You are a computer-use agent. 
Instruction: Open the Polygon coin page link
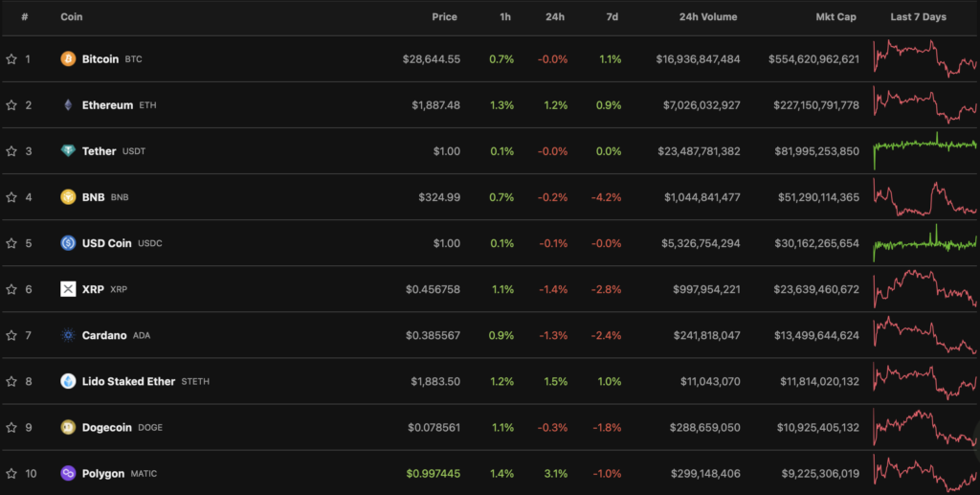coord(103,473)
